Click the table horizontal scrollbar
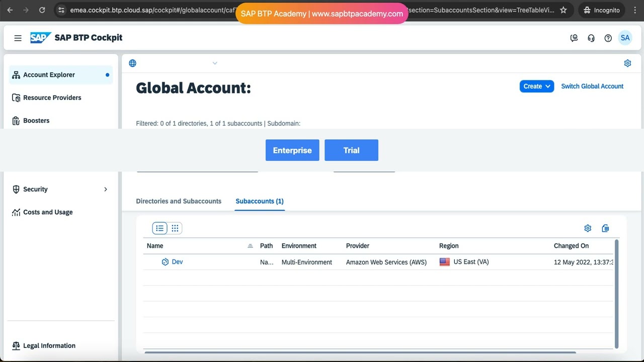Screen dimensions: 644x362 coord(360,352)
